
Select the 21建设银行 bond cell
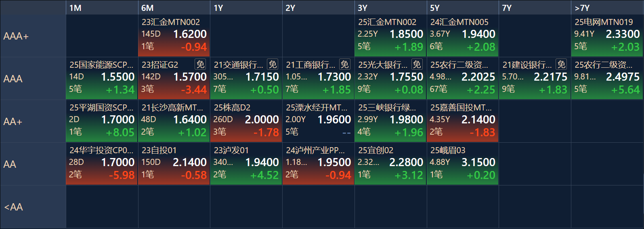tap(535, 78)
